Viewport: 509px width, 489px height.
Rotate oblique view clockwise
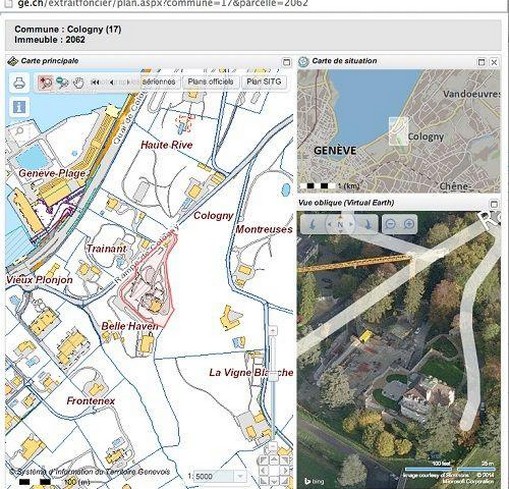click(x=367, y=224)
